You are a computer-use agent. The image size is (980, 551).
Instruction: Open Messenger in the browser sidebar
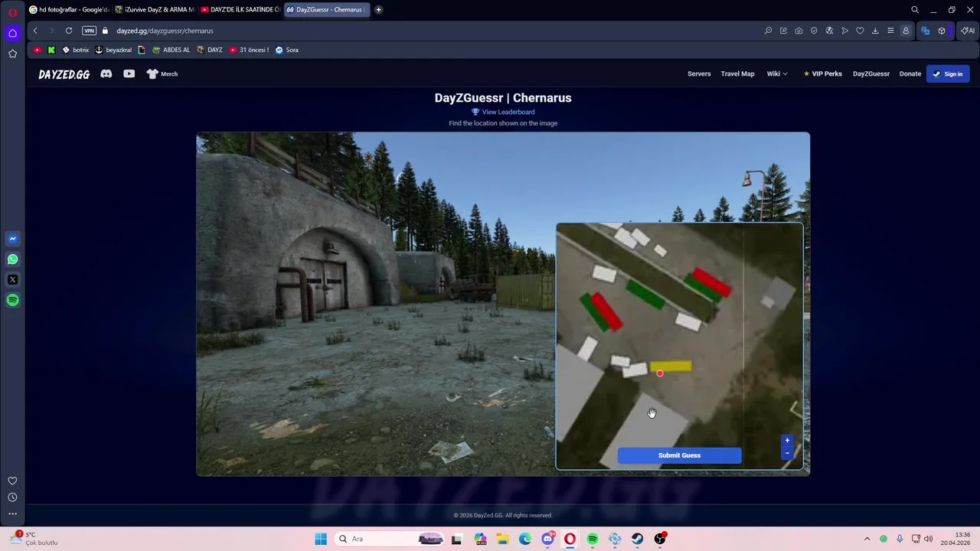(12, 239)
